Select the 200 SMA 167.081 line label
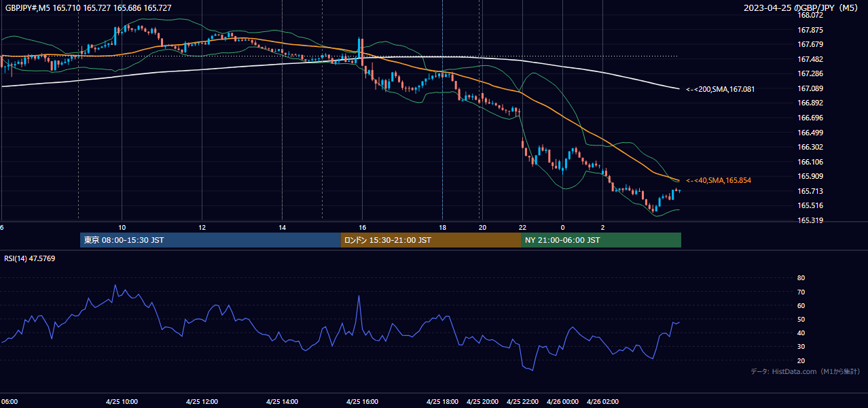868x408 pixels. pos(721,89)
